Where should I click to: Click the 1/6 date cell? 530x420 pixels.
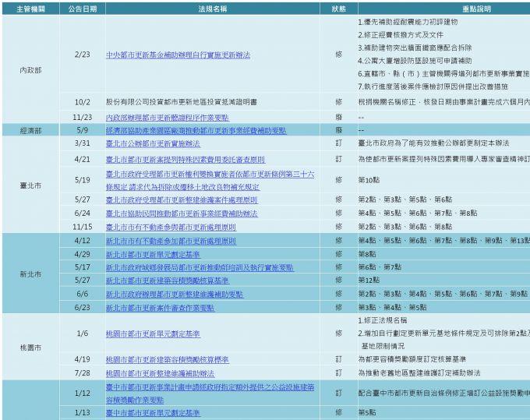(83, 334)
